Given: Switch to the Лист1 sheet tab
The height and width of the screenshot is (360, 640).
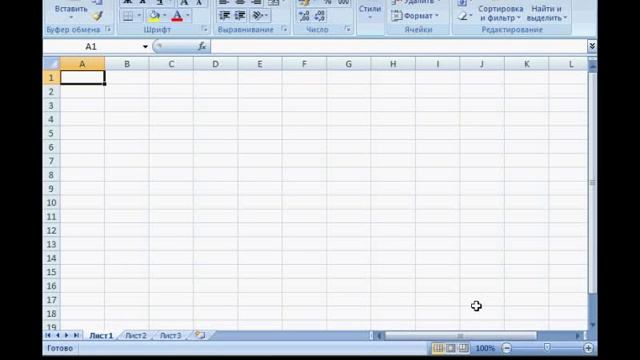Looking at the screenshot, I should point(101,336).
